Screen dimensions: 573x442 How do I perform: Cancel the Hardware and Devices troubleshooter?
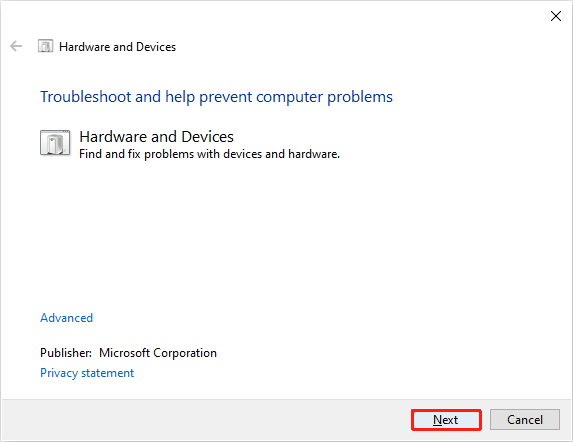(525, 420)
